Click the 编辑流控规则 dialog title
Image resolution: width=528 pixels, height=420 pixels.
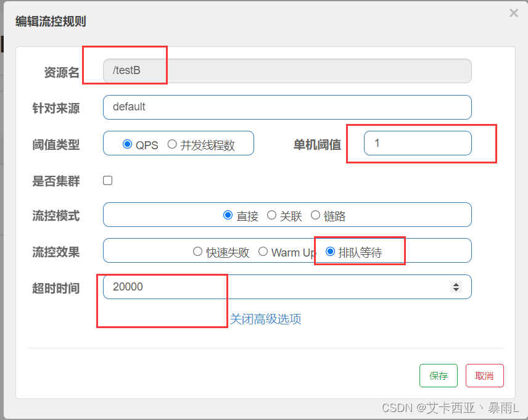[x=51, y=21]
